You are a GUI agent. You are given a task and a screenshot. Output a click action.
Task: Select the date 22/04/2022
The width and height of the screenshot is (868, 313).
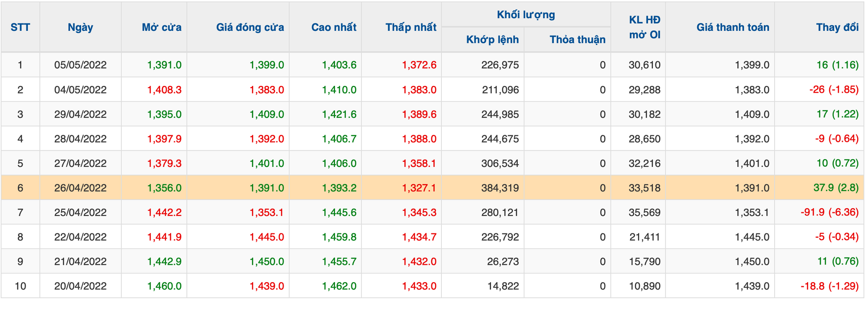[80, 237]
